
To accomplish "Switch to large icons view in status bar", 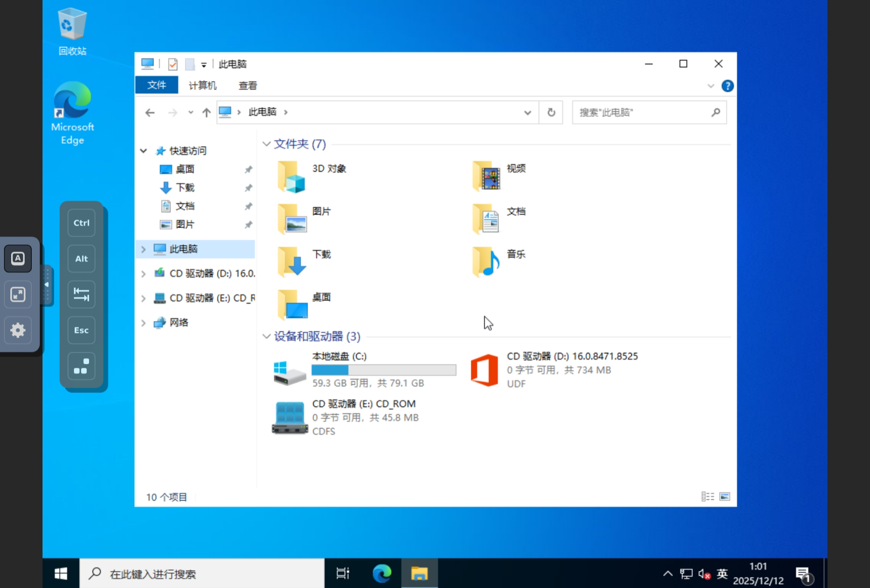I will click(725, 497).
